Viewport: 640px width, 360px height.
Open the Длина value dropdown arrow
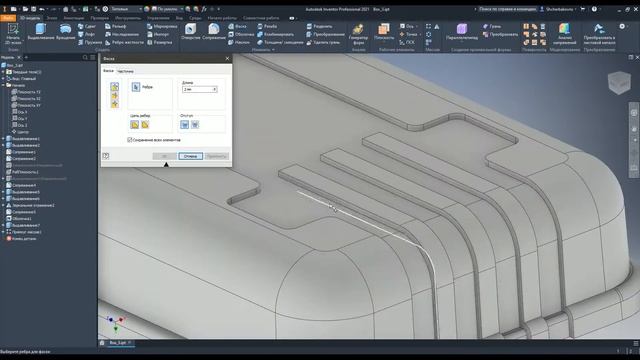click(x=215, y=89)
